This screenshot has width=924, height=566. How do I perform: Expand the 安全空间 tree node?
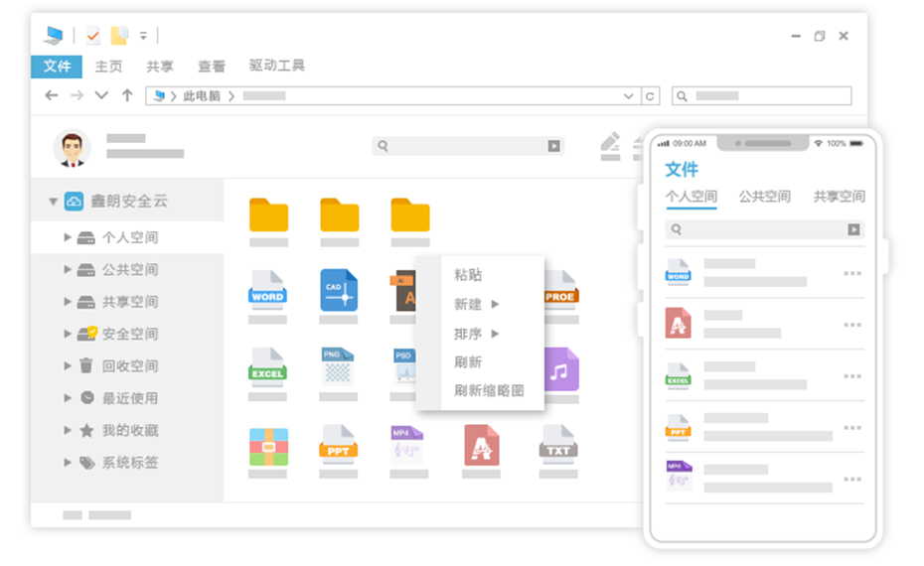point(68,334)
